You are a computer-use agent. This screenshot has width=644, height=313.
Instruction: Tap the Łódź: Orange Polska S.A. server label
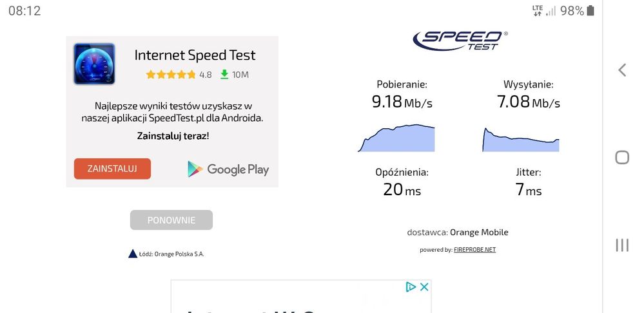pos(171,254)
